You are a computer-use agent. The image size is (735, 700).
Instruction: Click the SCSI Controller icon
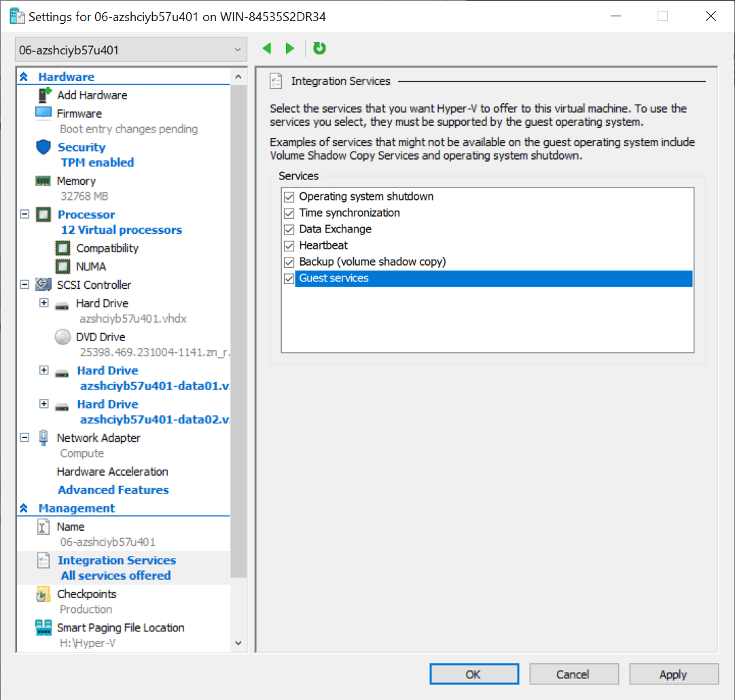(43, 284)
